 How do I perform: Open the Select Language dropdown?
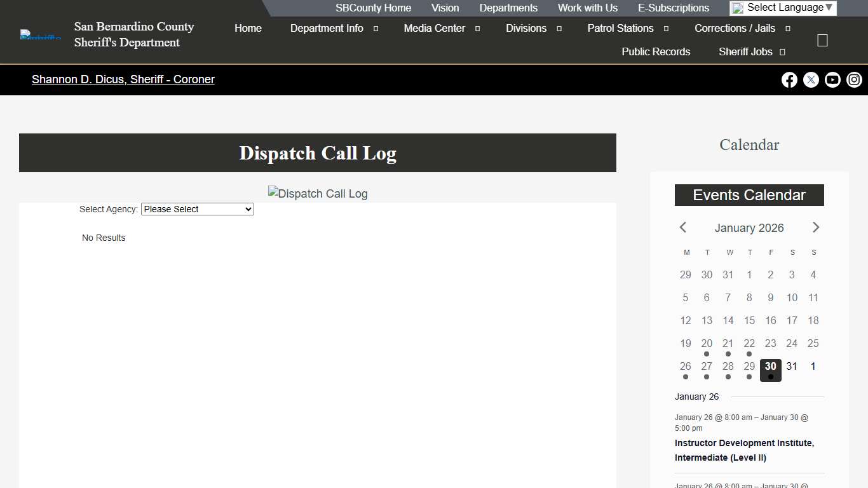coord(782,8)
